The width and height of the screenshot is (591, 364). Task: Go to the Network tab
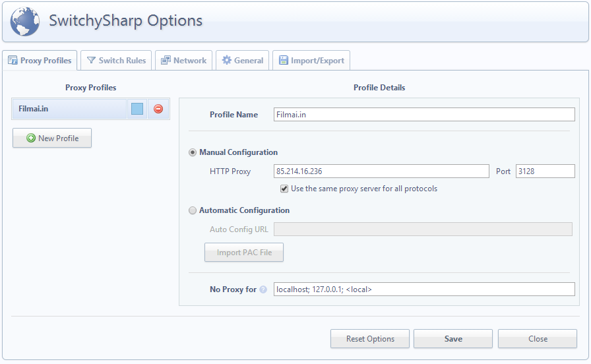click(183, 60)
